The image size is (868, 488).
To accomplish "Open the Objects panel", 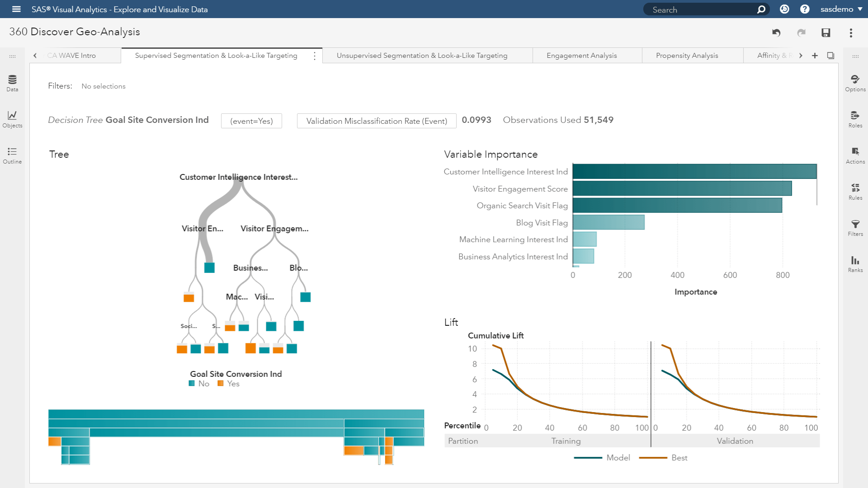I will click(12, 119).
